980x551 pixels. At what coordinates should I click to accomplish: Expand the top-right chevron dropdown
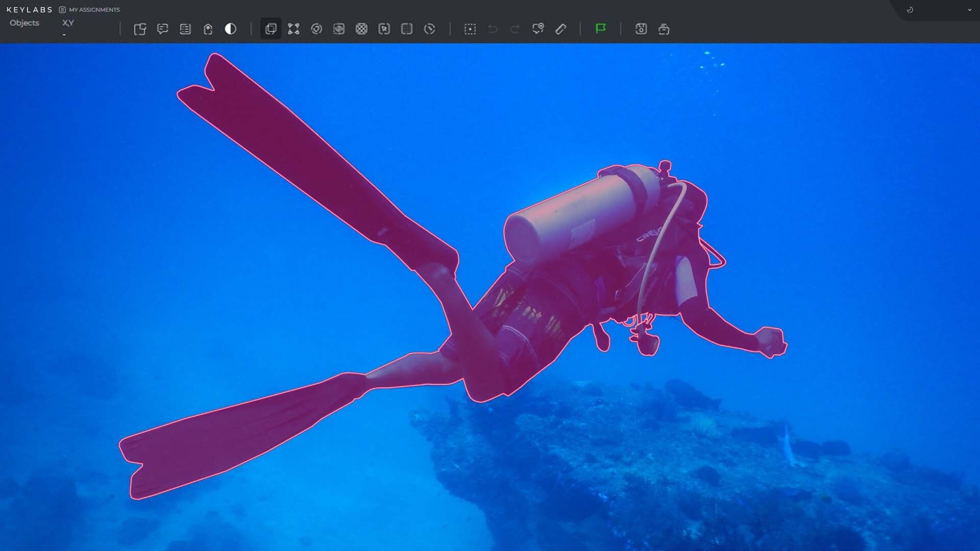[969, 10]
